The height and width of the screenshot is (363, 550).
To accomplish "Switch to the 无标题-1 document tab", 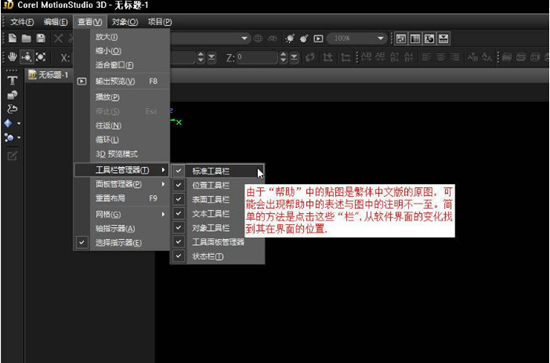I will coord(48,75).
